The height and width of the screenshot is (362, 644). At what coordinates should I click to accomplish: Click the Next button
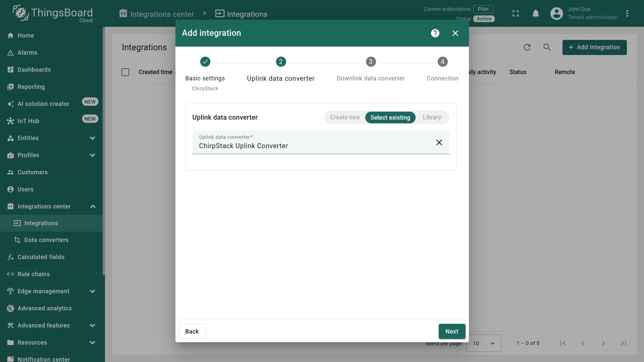point(452,331)
